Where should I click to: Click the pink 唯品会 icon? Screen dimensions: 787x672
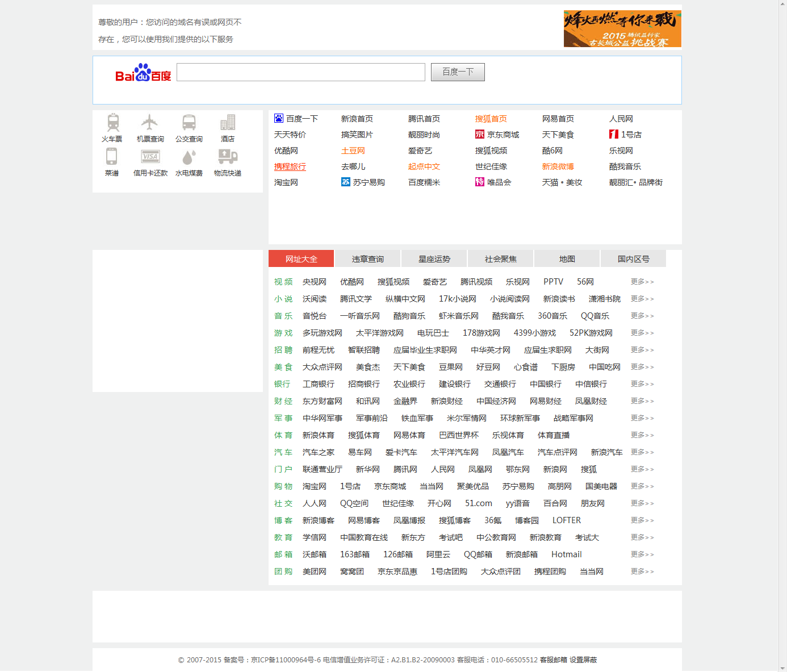(480, 182)
